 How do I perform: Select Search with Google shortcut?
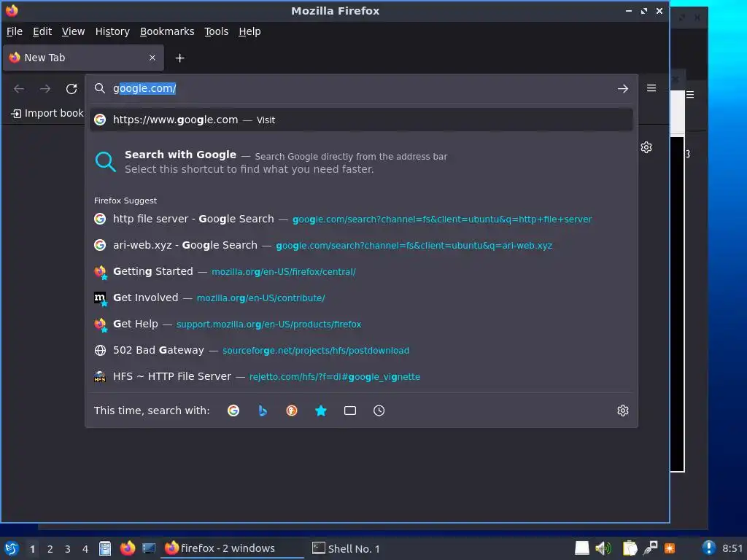pyautogui.click(x=361, y=162)
